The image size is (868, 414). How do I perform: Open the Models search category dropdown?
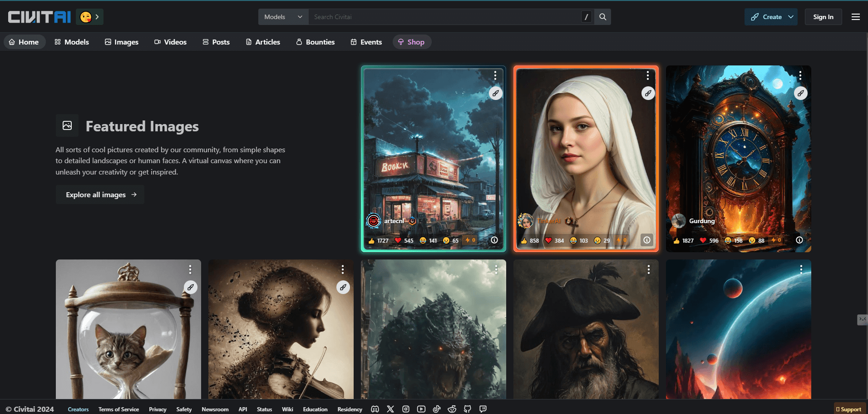283,17
